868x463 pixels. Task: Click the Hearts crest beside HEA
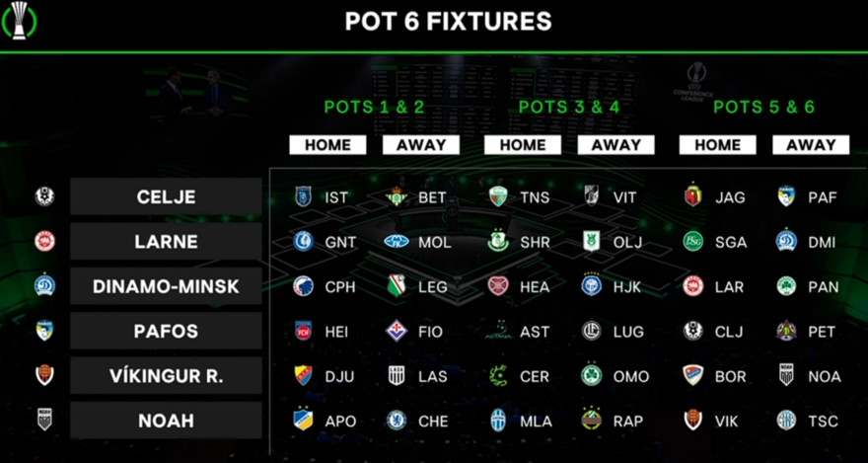coord(498,286)
